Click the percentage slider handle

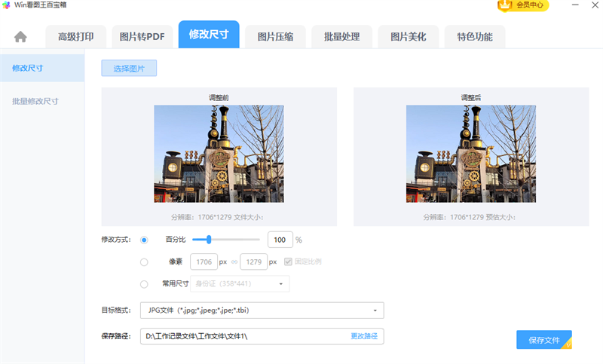pos(208,240)
